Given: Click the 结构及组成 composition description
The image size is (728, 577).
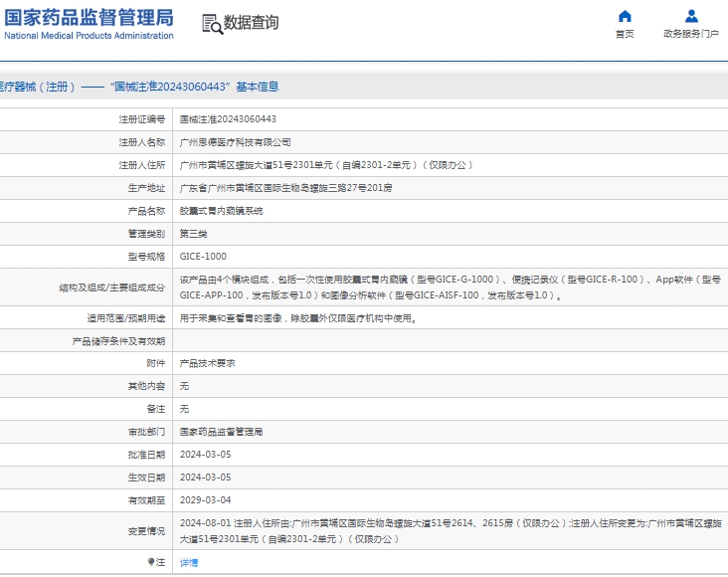Looking at the screenshot, I should tap(451, 288).
